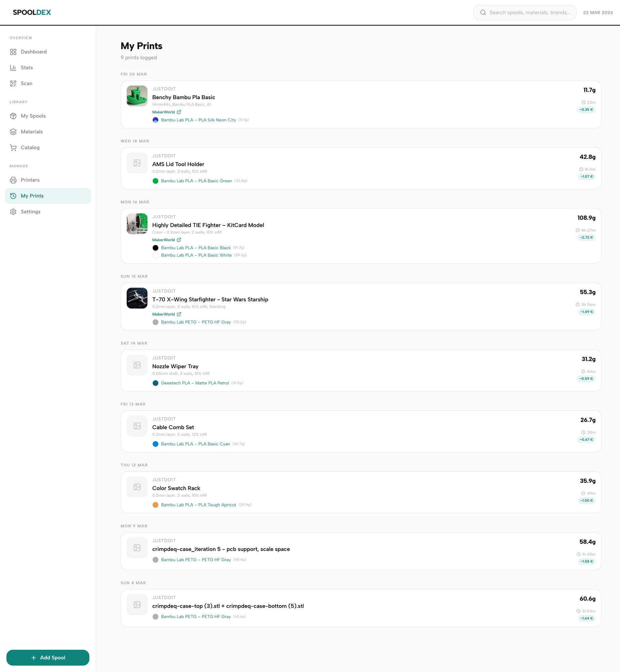Open the Printers management page
This screenshot has width=620, height=672.
[30, 180]
